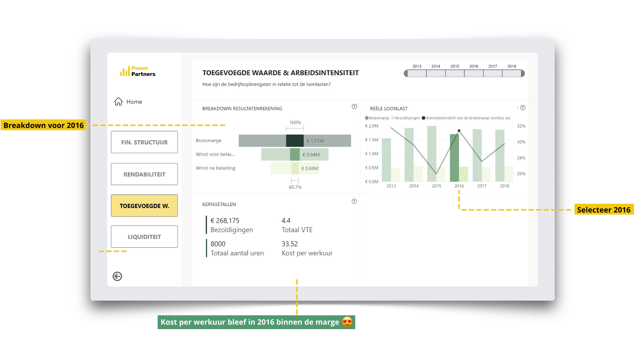644x344 pixels.
Task: Click the 2014 Brutomarge bar in chart
Action: click(409, 155)
